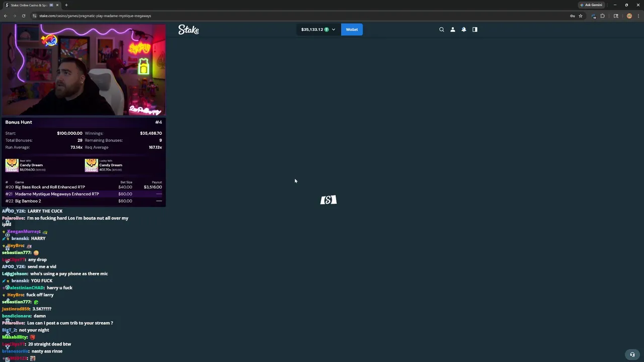Click the back navigation arrow
The width and height of the screenshot is (644, 362).
click(5, 16)
